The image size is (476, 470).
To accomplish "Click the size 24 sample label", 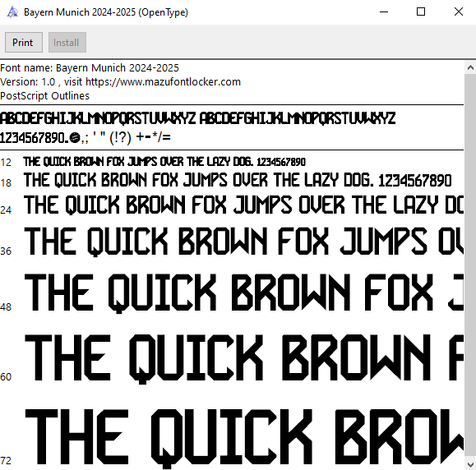I will pos(6,210).
